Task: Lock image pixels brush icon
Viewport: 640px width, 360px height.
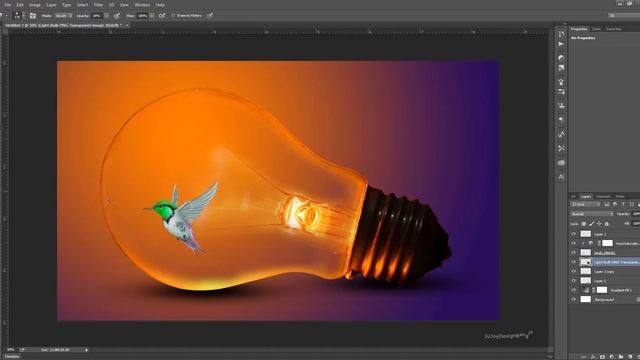Action: pos(591,224)
